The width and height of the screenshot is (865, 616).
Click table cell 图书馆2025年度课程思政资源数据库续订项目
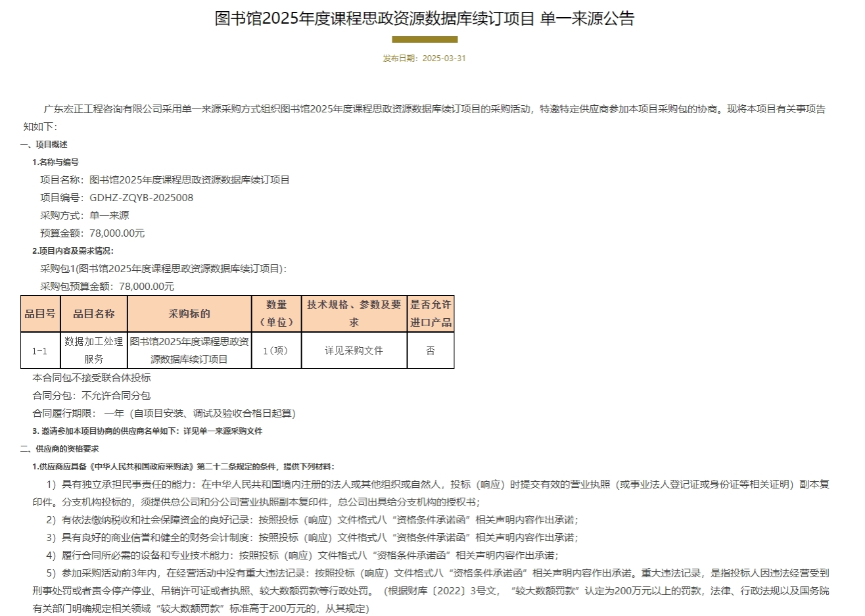[189, 350]
